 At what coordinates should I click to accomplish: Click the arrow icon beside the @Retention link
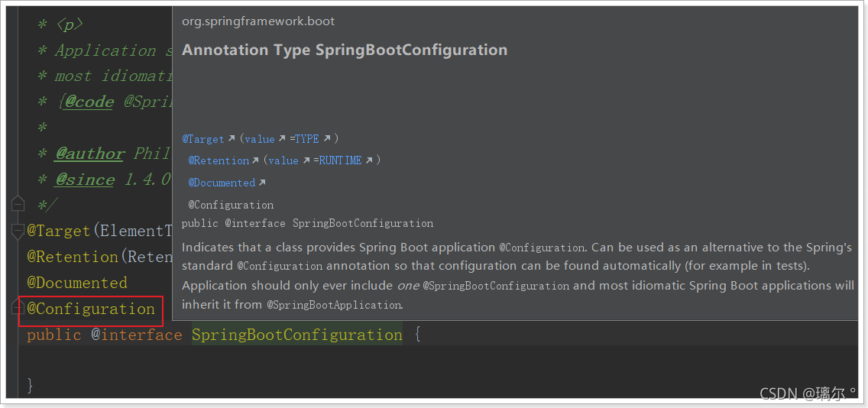[256, 160]
